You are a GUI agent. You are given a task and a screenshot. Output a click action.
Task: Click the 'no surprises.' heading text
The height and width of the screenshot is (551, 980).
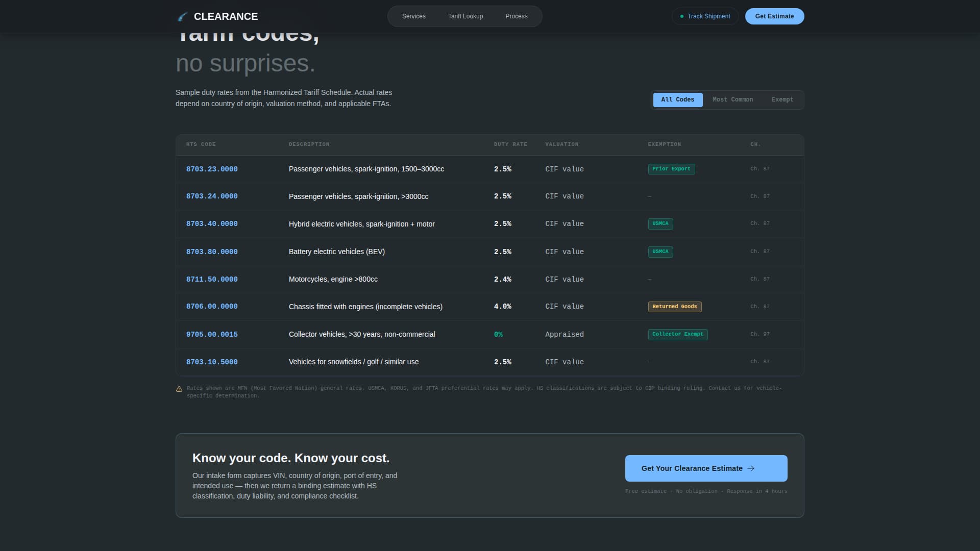(x=246, y=64)
